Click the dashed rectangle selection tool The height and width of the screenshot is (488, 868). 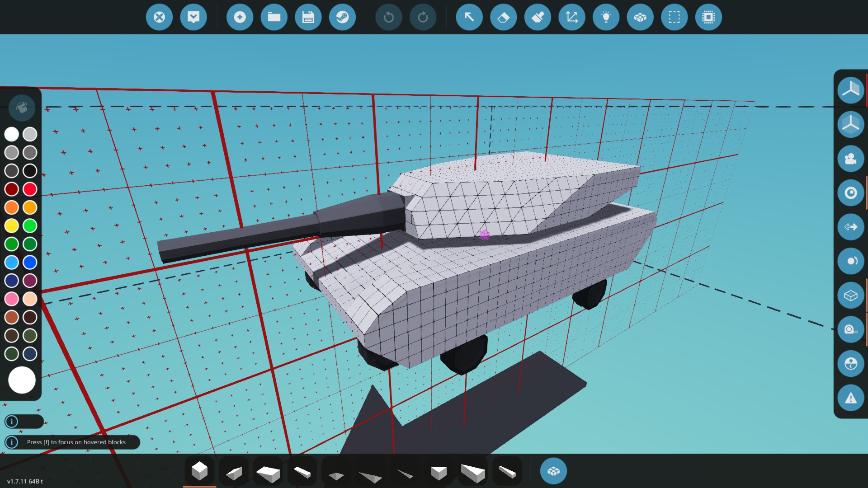click(674, 17)
